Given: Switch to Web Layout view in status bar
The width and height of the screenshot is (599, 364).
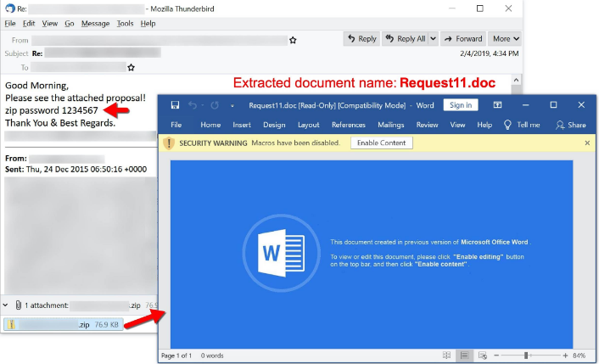Looking at the screenshot, I should click(x=482, y=355).
